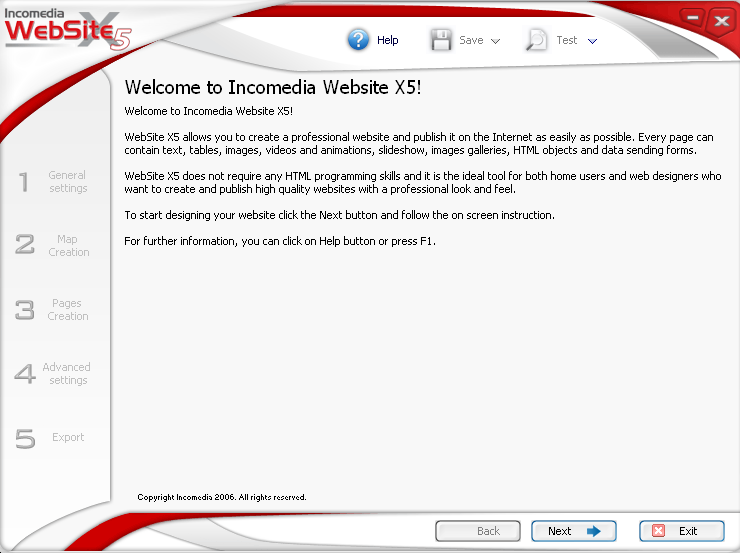The height and width of the screenshot is (553, 740).
Task: Click the heading 'Welcome to Incomedia Website X5!'
Action: [x=273, y=87]
